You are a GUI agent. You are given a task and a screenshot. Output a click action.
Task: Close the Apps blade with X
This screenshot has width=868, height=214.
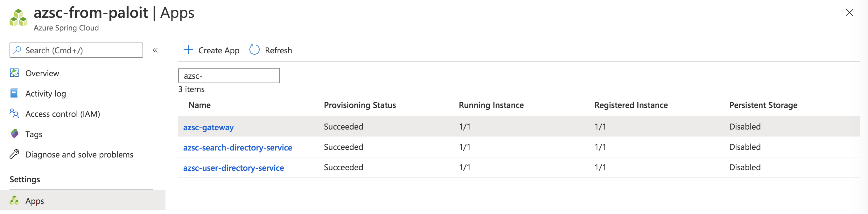click(849, 13)
